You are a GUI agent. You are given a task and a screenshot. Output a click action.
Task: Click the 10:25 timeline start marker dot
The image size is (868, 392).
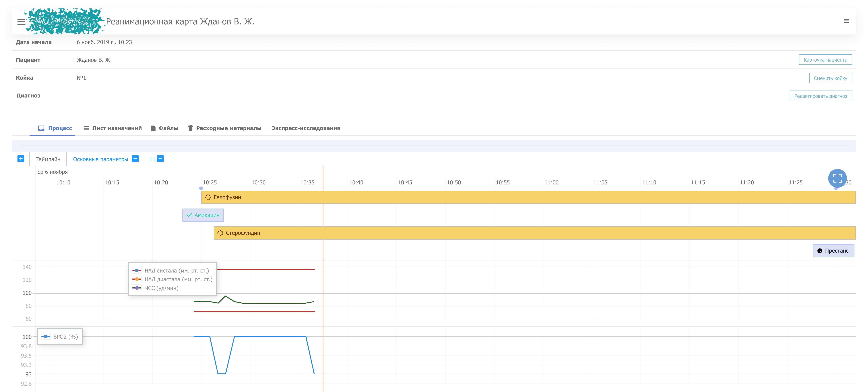(x=201, y=188)
